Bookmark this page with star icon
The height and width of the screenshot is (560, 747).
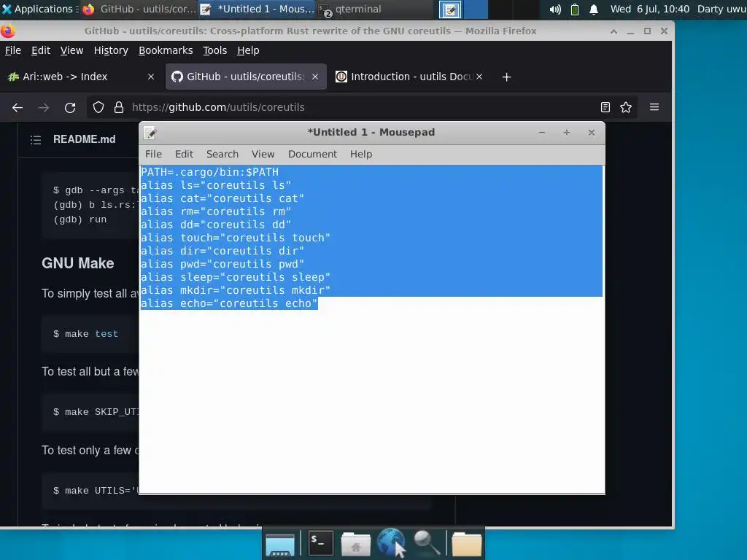pos(626,107)
